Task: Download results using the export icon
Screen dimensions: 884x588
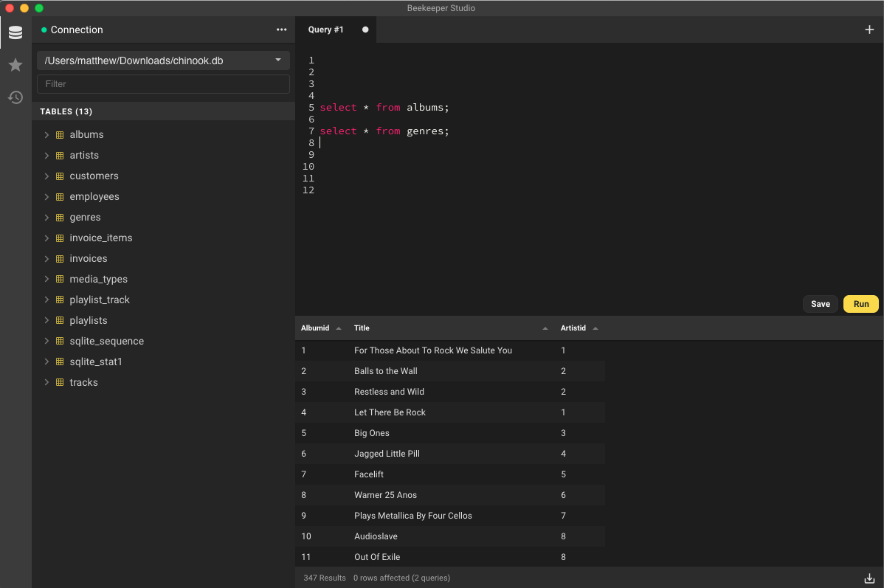Action: coord(869,578)
